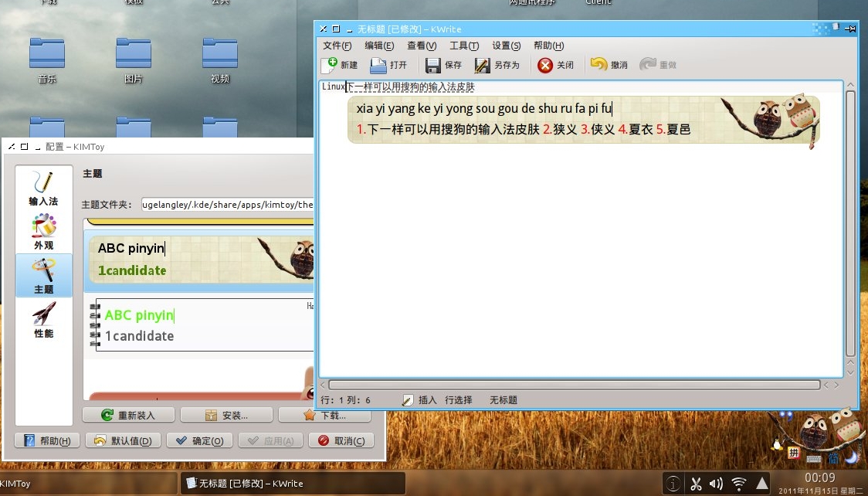Image resolution: width=868 pixels, height=496 pixels.
Task: Toggle 插入 insert mode in status bar
Action: pos(427,399)
